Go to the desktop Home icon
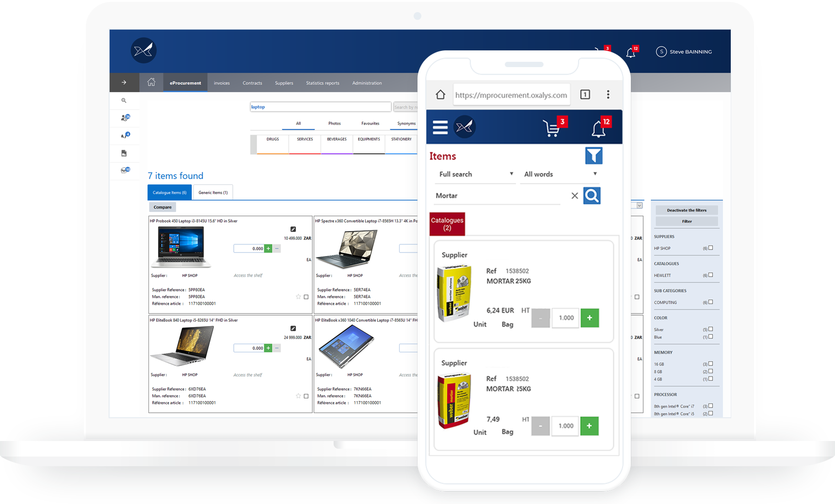The height and width of the screenshot is (504, 835). click(151, 82)
